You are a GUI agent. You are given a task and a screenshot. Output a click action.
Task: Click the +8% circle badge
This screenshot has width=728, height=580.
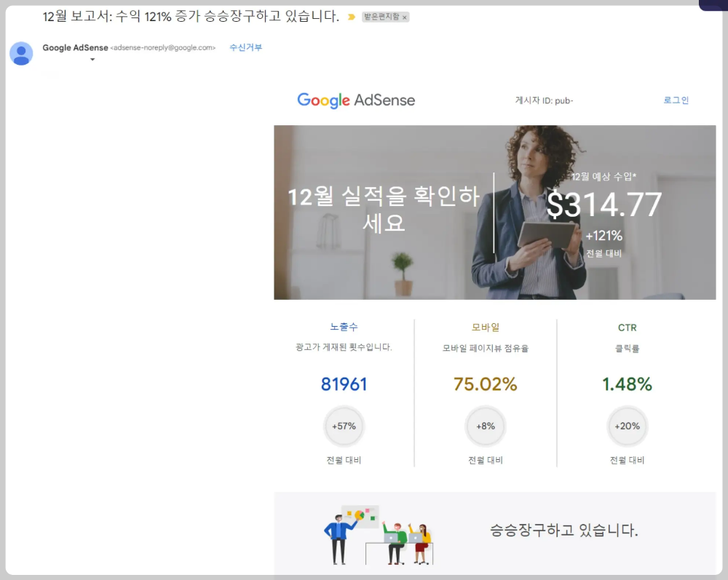[486, 426]
